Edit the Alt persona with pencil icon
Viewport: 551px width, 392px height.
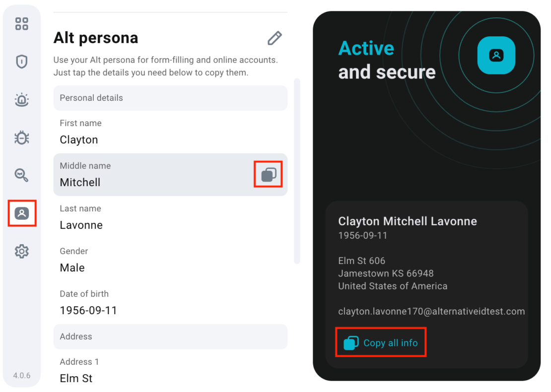pyautogui.click(x=275, y=38)
